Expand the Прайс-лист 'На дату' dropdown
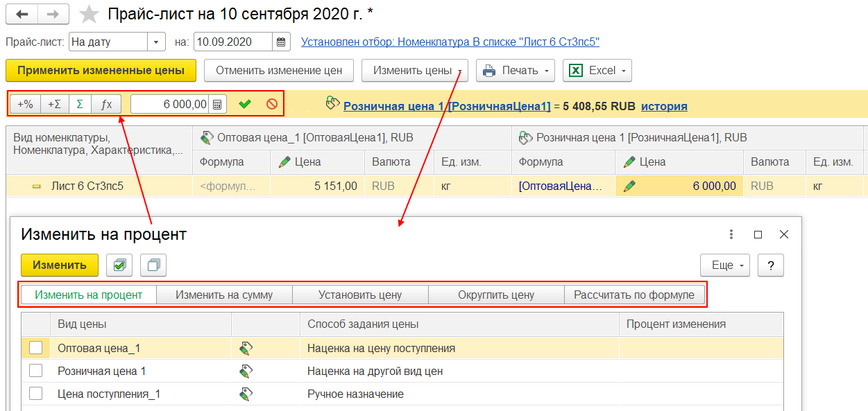This screenshot has width=868, height=411. tap(156, 42)
